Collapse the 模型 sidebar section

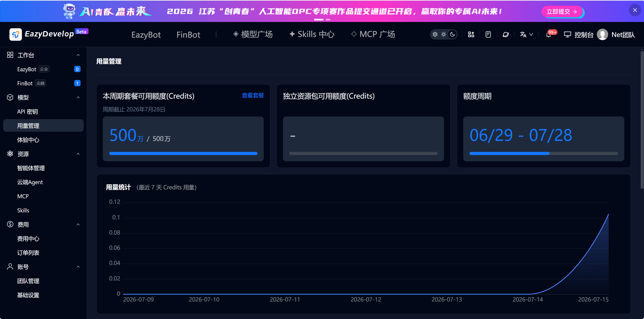(78, 97)
